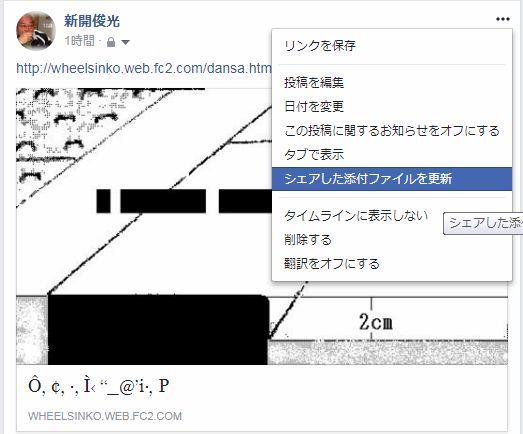Image resolution: width=523 pixels, height=434 pixels.
Task: Turn off notifications via この投稿に関するお知らせをオフにする
Action: (392, 130)
